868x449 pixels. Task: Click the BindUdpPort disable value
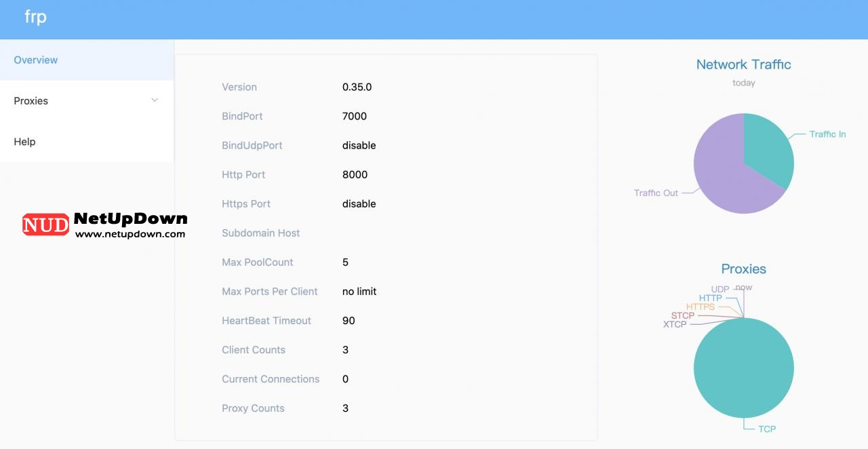[x=359, y=145]
